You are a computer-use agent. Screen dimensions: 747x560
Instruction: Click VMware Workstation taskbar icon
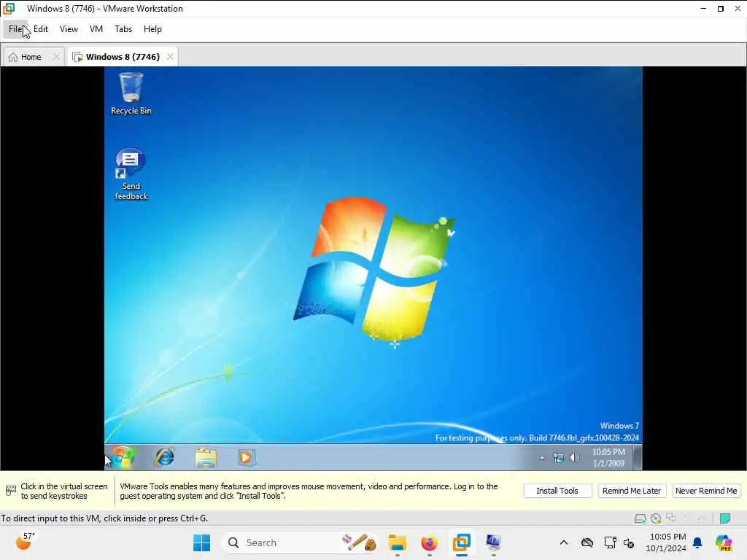pos(461,542)
